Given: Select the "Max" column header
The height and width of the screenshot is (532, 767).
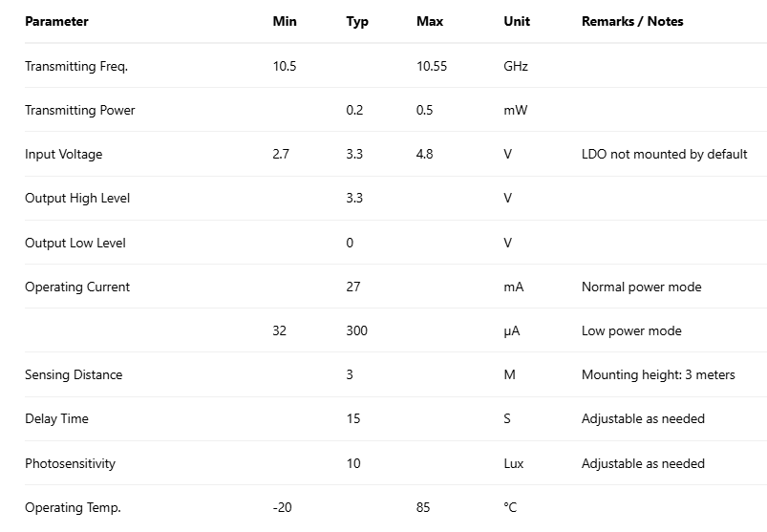Looking at the screenshot, I should click(430, 21).
